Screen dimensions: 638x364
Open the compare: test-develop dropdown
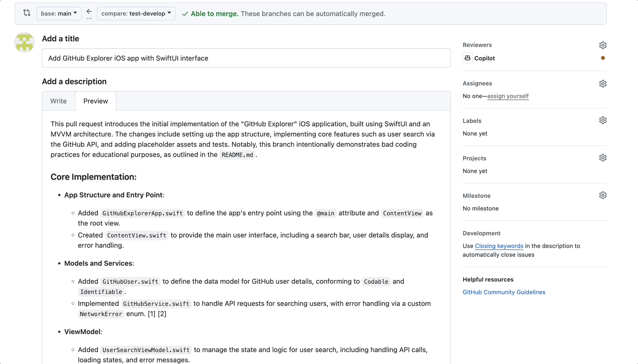click(136, 14)
